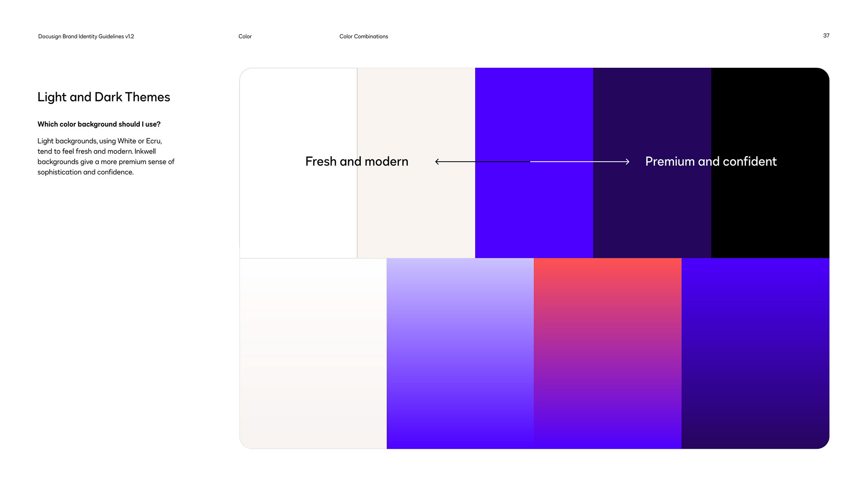The width and height of the screenshot is (868, 488).
Task: Click the Color section label
Action: (x=245, y=37)
